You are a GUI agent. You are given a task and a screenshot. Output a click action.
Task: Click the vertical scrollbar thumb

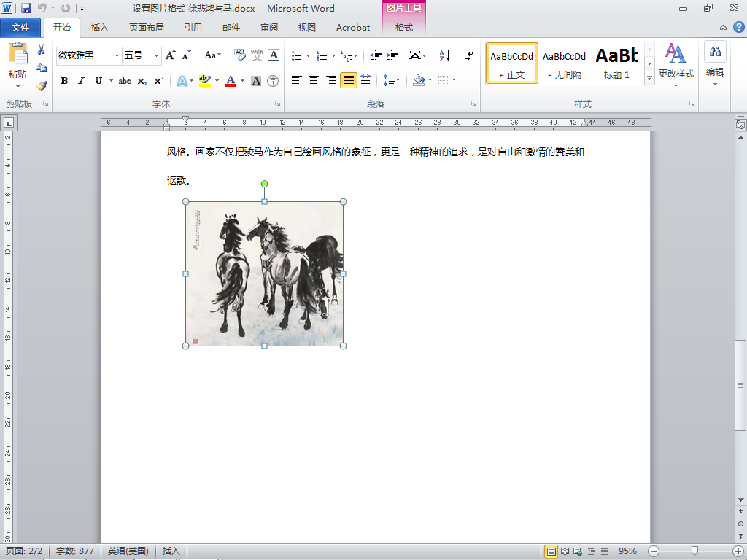click(x=740, y=385)
